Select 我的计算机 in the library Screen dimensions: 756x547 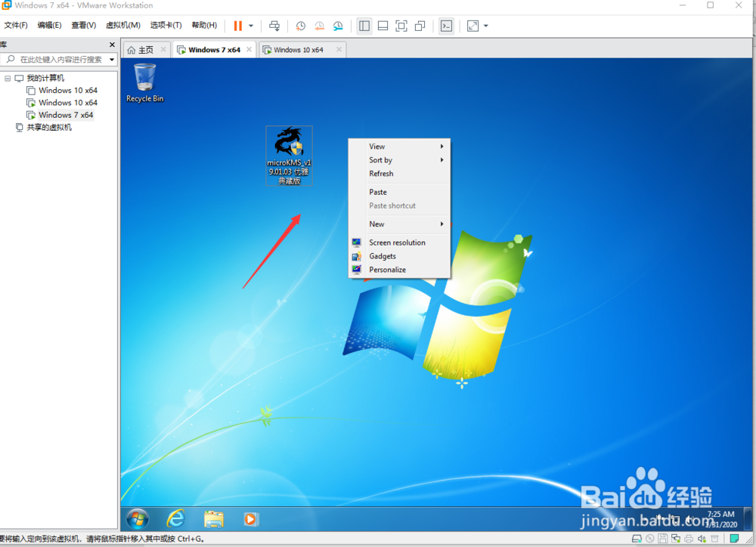[x=45, y=78]
